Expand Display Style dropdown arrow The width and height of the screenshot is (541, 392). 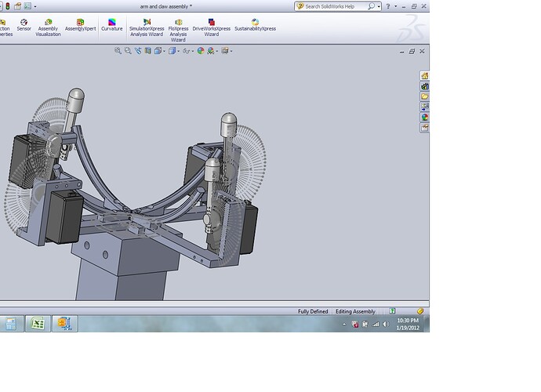179,51
